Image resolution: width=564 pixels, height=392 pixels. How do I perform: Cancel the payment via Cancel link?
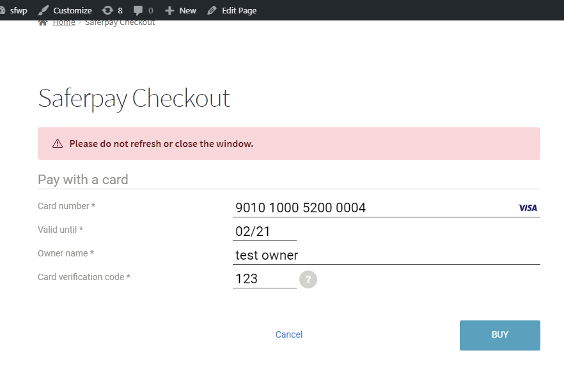coord(288,334)
